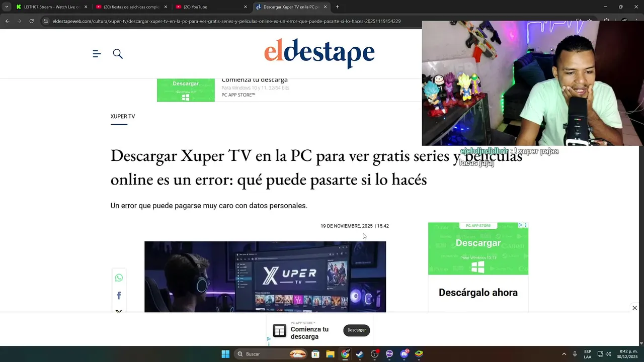Click the Descargar button in bottom ad
Viewport: 644px width, 362px height.
point(357,330)
